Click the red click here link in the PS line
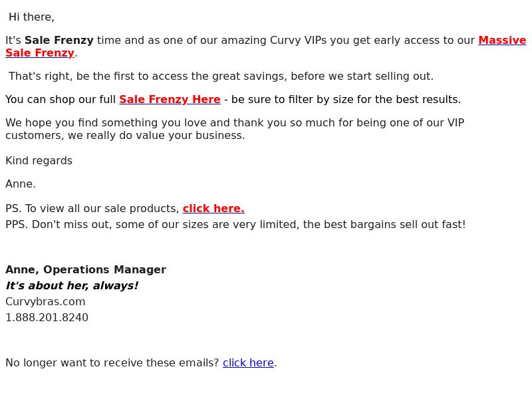Screen dimensions: 532x399 (x=213, y=208)
